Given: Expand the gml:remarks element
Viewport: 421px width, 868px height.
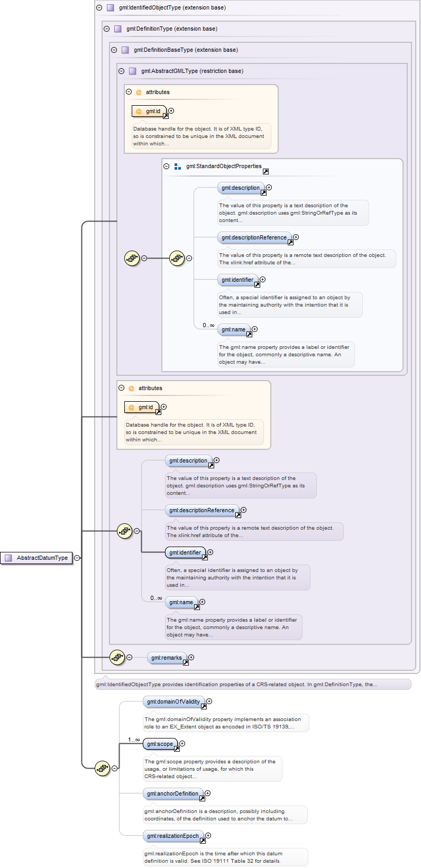Looking at the screenshot, I should (x=191, y=658).
